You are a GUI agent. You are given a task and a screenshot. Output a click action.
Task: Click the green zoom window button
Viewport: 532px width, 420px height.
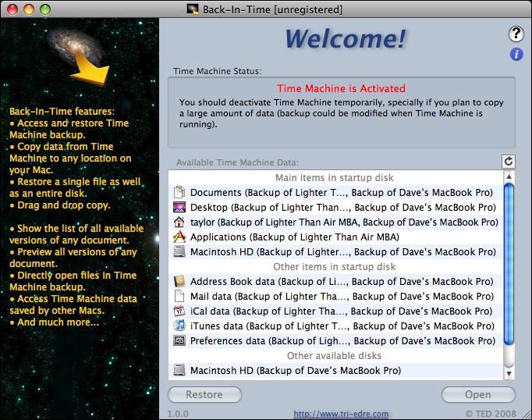(x=45, y=9)
